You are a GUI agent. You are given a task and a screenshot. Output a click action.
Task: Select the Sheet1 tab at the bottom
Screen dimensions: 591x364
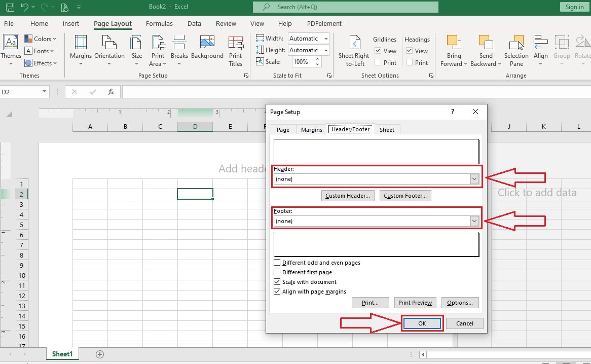[x=62, y=354]
